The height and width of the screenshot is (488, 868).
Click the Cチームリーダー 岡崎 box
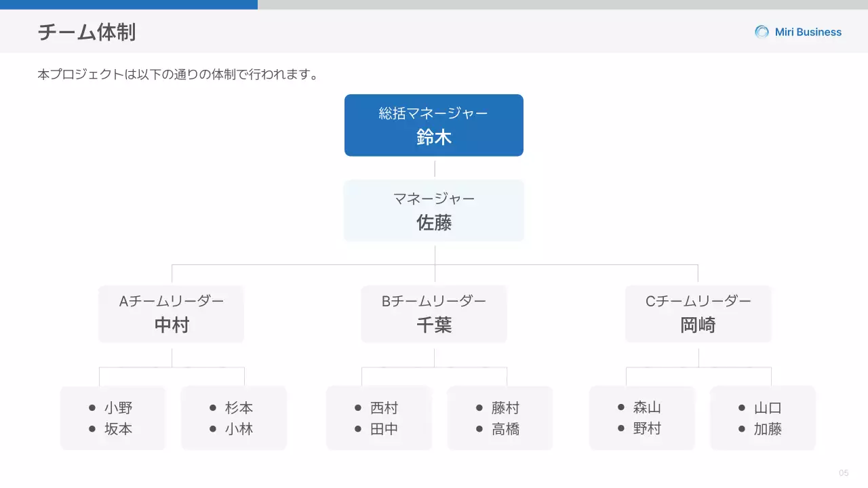coord(698,314)
